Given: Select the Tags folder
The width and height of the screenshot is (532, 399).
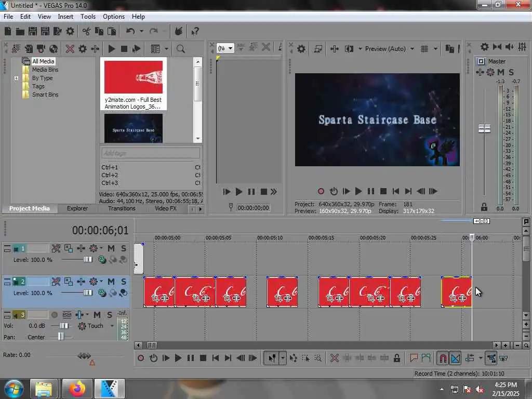Looking at the screenshot, I should click(38, 86).
